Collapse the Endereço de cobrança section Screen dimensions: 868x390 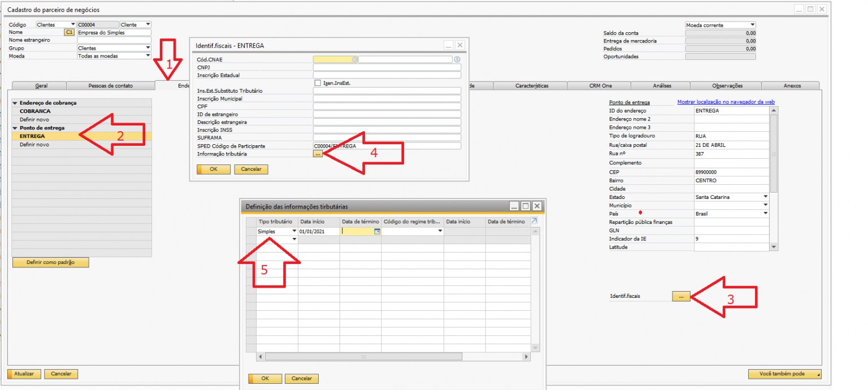[15, 103]
